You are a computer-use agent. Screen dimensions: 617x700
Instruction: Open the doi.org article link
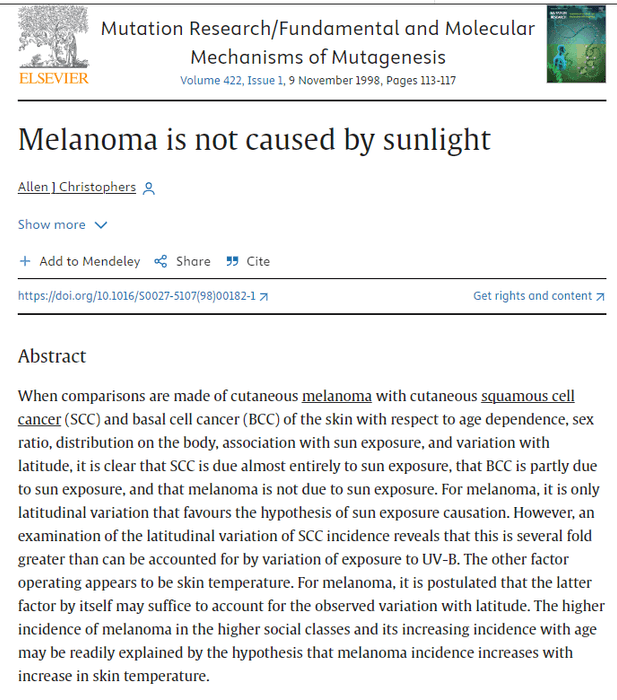[136, 296]
